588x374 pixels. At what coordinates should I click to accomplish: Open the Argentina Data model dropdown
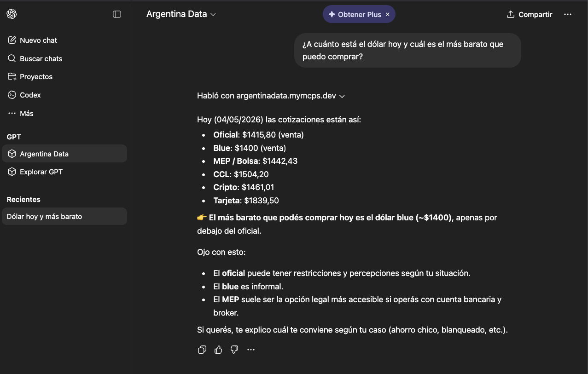[x=181, y=14]
